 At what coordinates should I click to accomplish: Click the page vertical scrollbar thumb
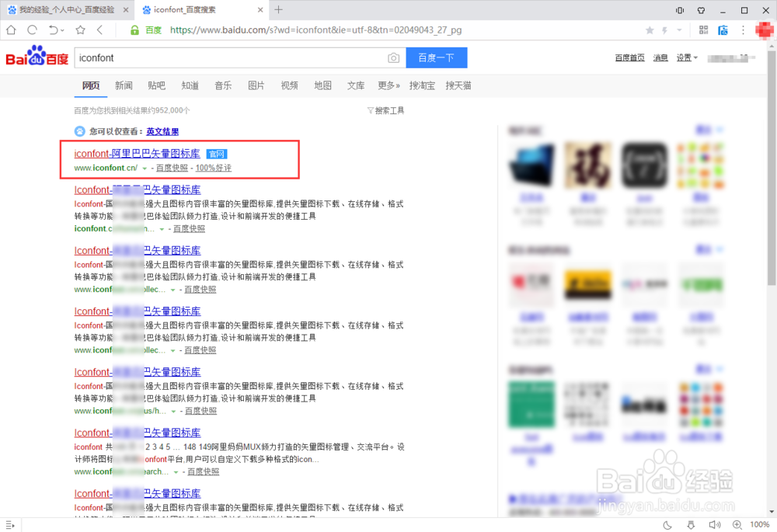click(772, 168)
